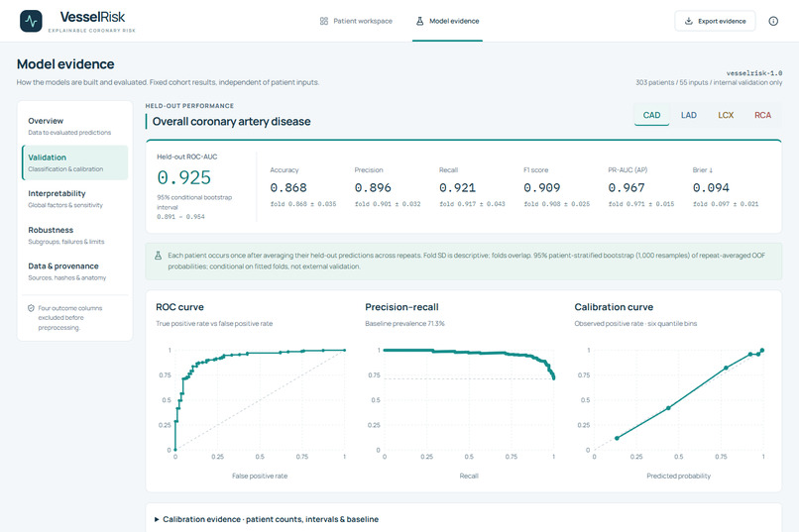799x532 pixels.
Task: Click the Model evidence page heading
Action: [65, 64]
